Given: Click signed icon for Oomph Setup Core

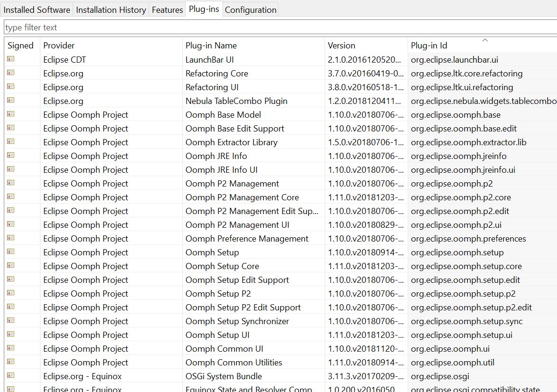Looking at the screenshot, I should pos(10,265).
